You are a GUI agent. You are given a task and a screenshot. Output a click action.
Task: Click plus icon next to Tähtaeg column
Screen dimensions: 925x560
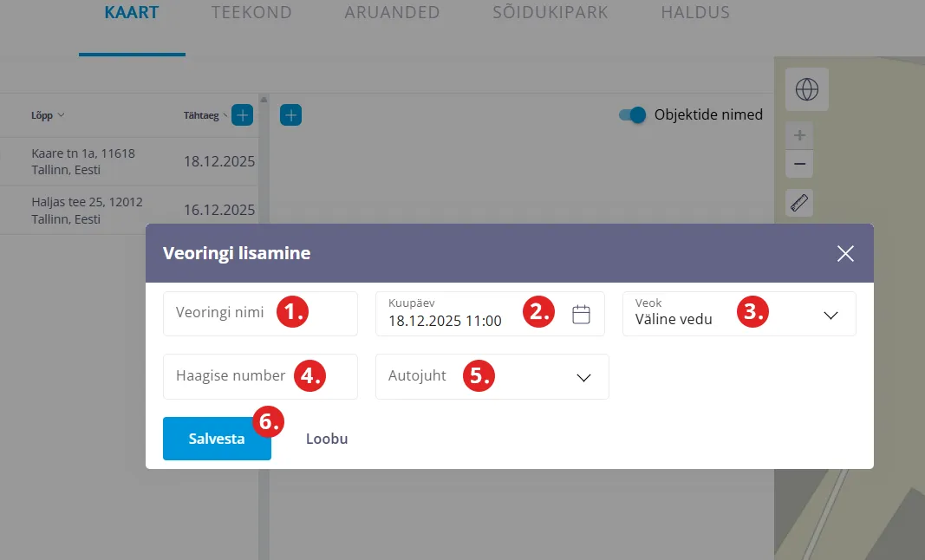[x=242, y=114]
